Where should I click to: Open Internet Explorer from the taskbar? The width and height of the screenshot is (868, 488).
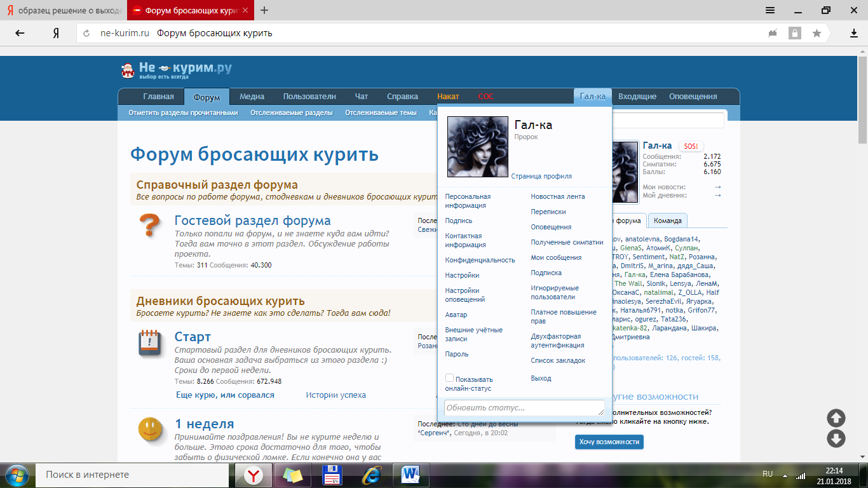(371, 475)
